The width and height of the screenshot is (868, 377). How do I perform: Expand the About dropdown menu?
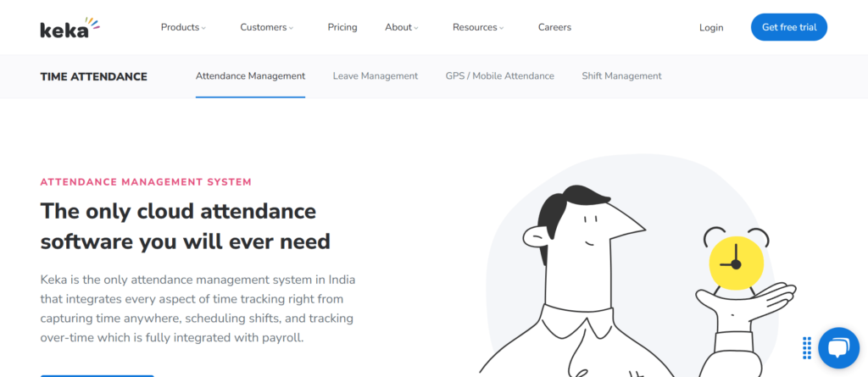coord(401,27)
